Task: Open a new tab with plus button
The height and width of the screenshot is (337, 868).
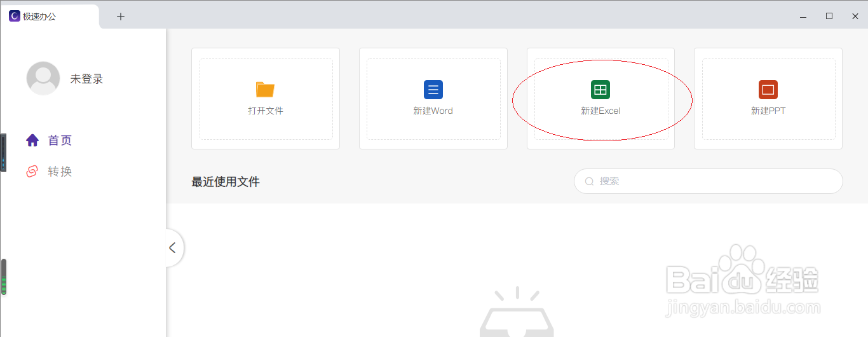Action: point(121,17)
